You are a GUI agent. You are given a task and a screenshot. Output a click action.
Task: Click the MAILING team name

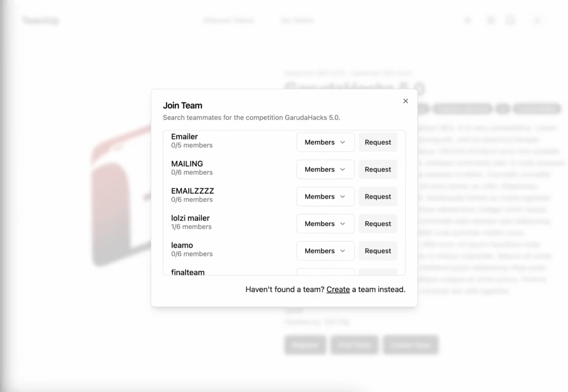pos(187,164)
